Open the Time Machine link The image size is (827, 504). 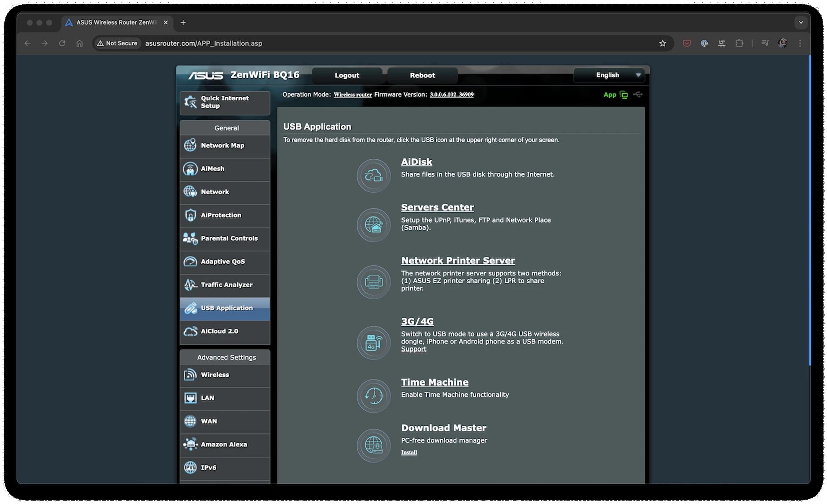click(435, 382)
